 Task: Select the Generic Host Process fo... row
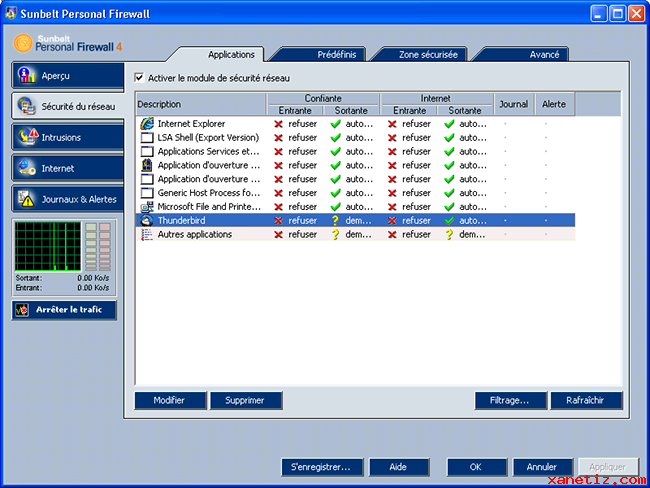[355, 193]
